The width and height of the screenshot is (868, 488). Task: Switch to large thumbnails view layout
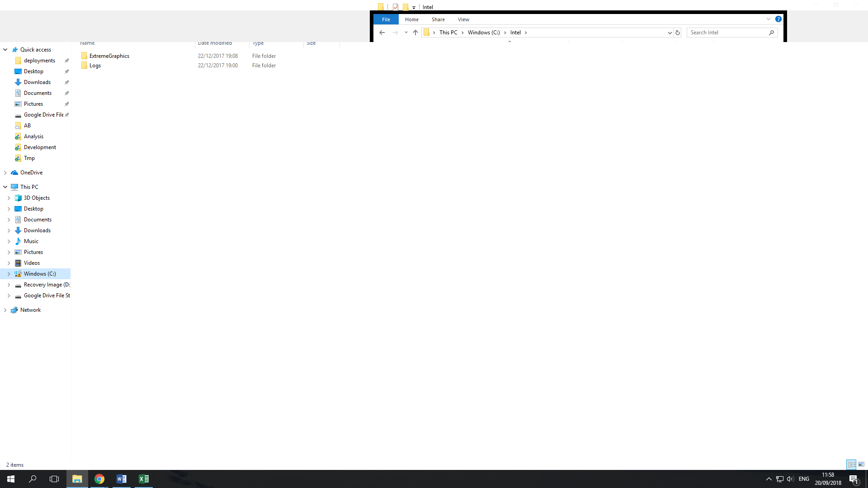[x=861, y=465]
